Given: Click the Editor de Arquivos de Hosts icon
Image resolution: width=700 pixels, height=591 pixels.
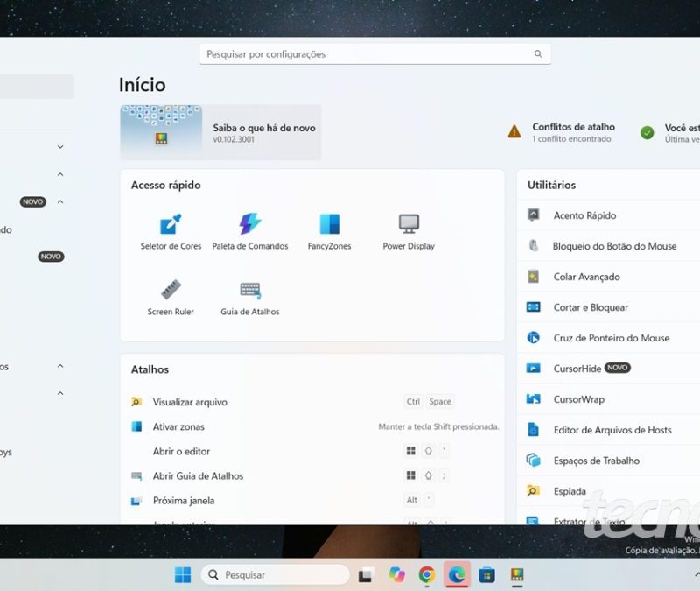Looking at the screenshot, I should click(534, 429).
